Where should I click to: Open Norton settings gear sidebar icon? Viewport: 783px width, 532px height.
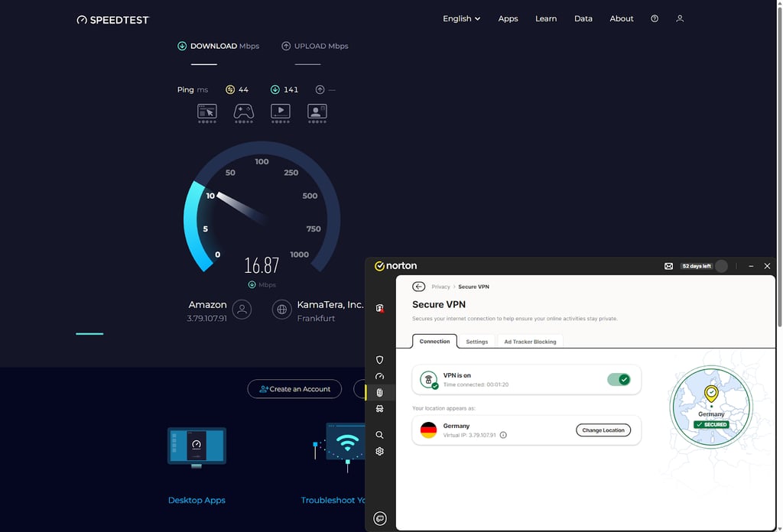[379, 451]
